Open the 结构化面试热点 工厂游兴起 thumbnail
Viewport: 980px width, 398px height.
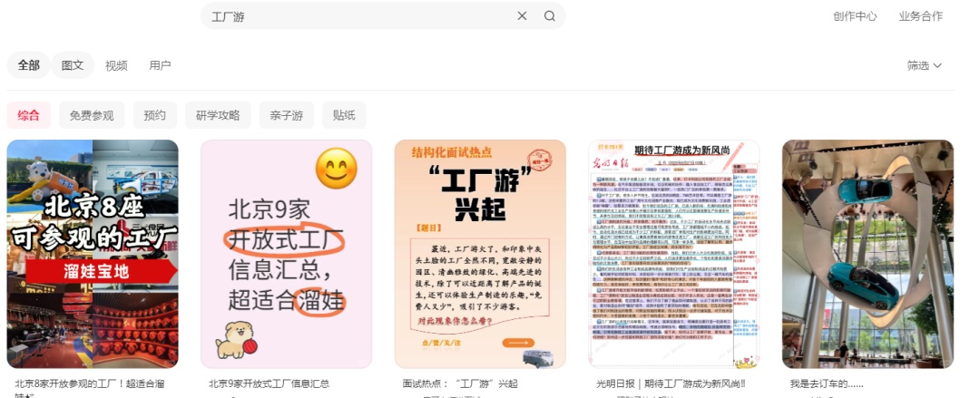tap(480, 254)
